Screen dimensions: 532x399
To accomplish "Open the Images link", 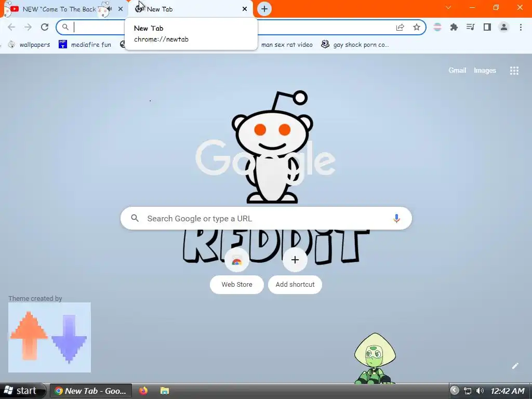I will pyautogui.click(x=485, y=70).
